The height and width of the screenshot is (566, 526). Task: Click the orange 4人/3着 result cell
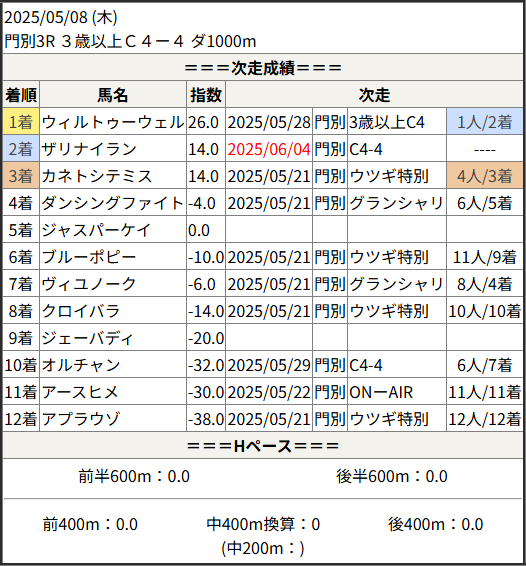(484, 176)
